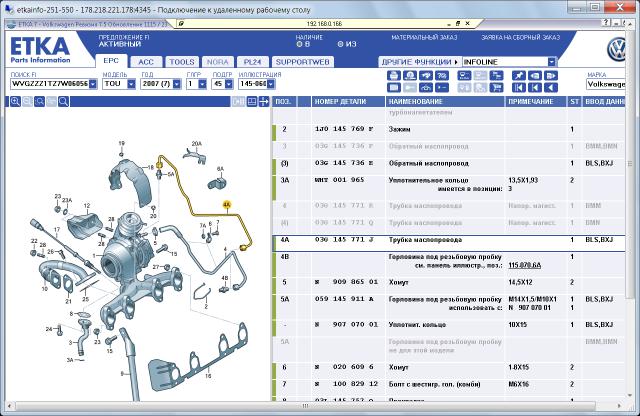Jump to first entry with bar-arrow icon
The width and height of the screenshot is (640, 416).
click(518, 87)
